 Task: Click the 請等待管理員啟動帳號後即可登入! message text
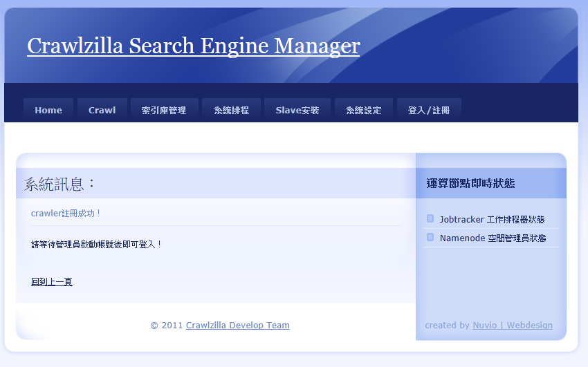[96, 245]
